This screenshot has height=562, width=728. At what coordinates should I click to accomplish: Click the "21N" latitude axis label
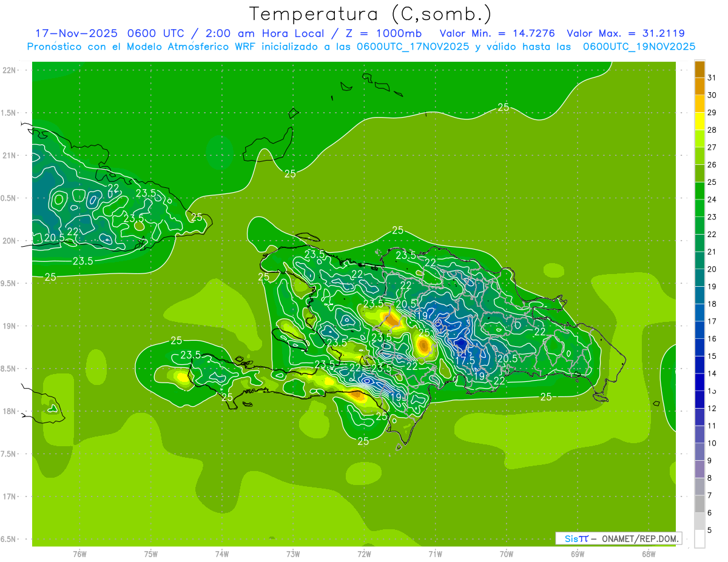pyautogui.click(x=10, y=155)
